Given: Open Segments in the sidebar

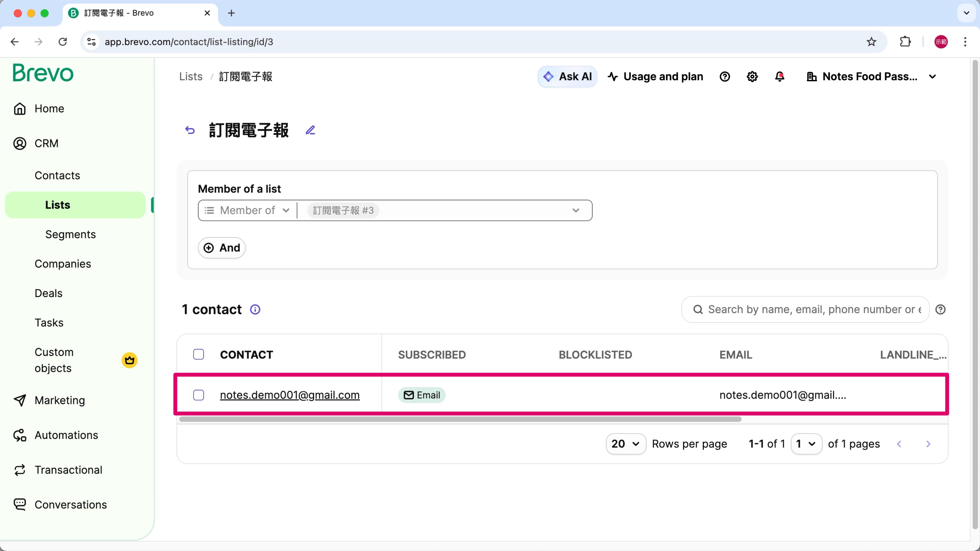Looking at the screenshot, I should click(x=70, y=234).
